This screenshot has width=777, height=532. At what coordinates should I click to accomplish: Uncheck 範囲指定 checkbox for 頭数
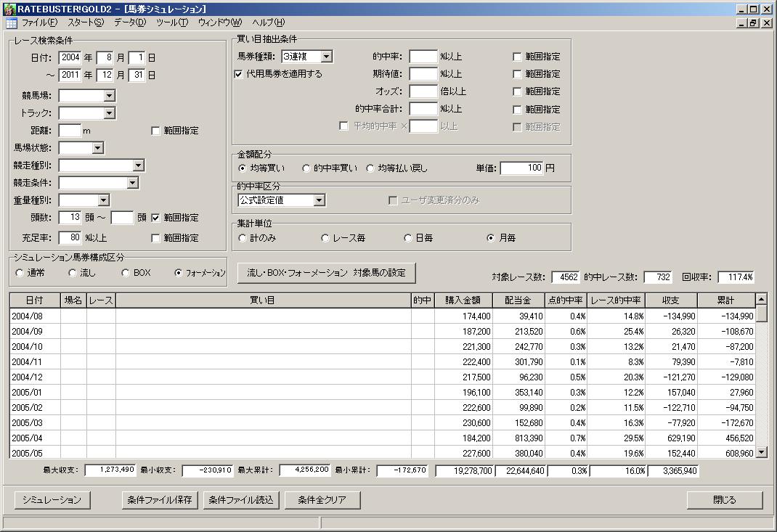click(x=155, y=218)
